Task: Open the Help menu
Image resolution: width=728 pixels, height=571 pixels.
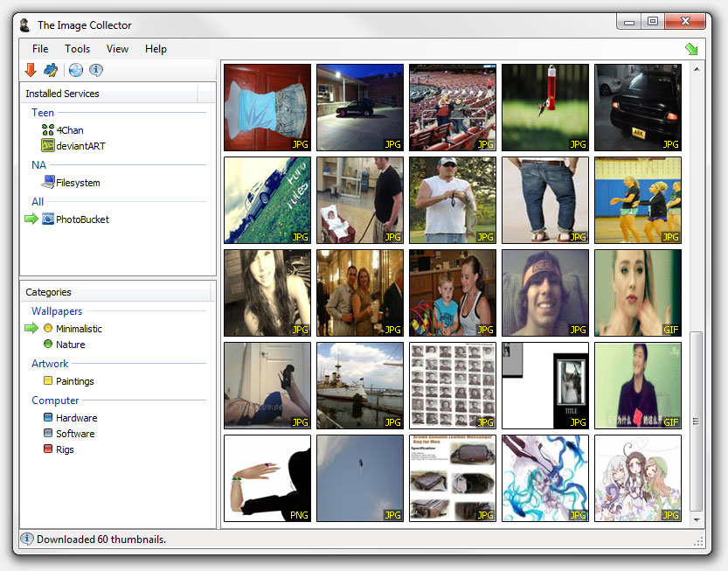Action: 156,49
